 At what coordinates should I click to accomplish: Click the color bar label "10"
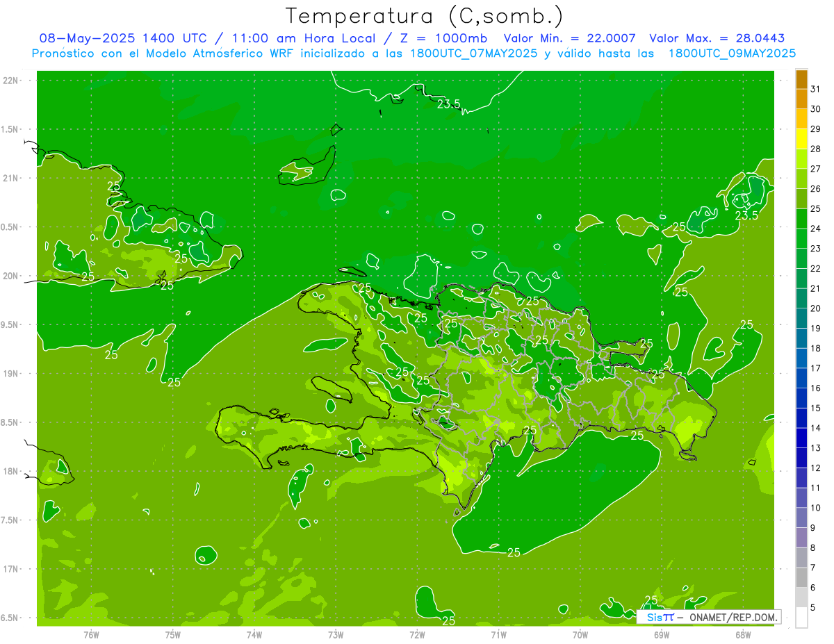pyautogui.click(x=815, y=509)
